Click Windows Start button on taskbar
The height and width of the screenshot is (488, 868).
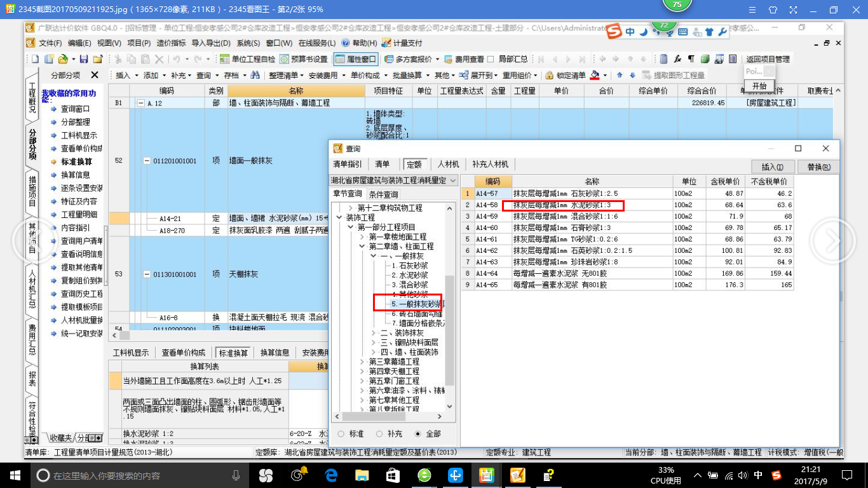[15, 475]
